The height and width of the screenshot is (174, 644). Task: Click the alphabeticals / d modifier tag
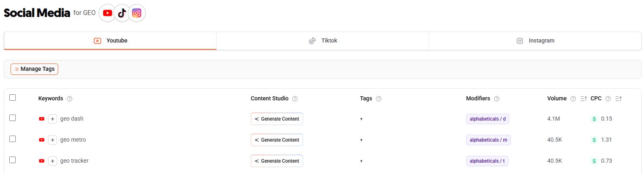click(x=487, y=119)
